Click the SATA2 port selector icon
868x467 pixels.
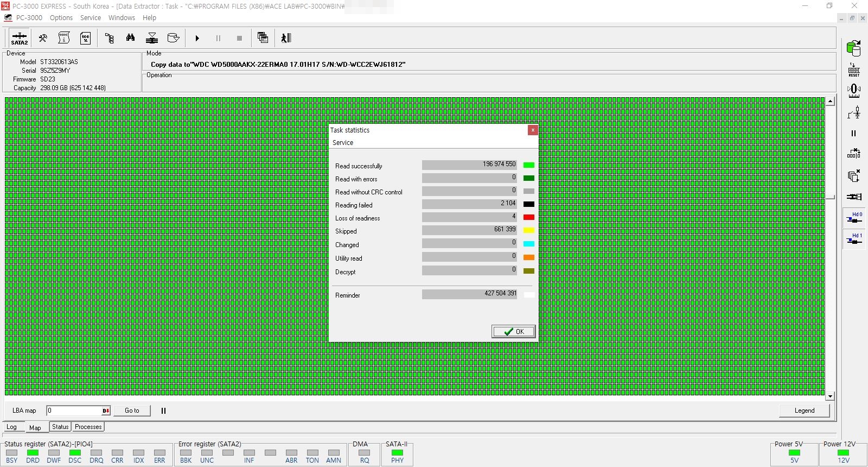point(20,38)
